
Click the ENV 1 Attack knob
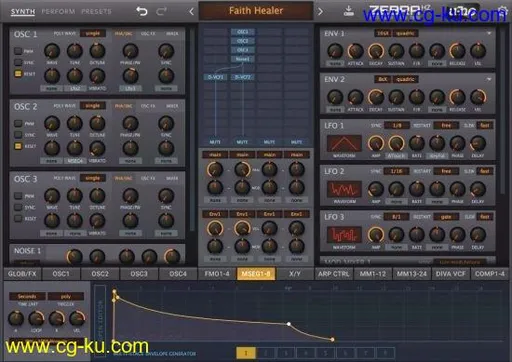pos(355,51)
